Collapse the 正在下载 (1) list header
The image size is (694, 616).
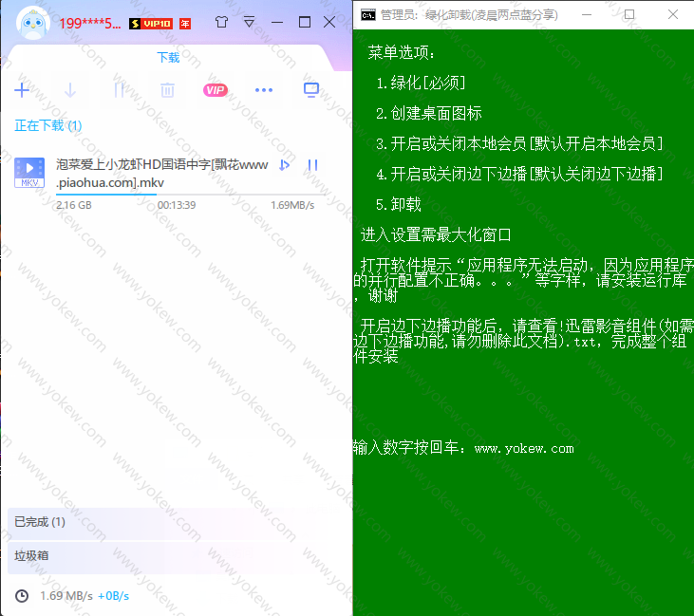point(47,125)
